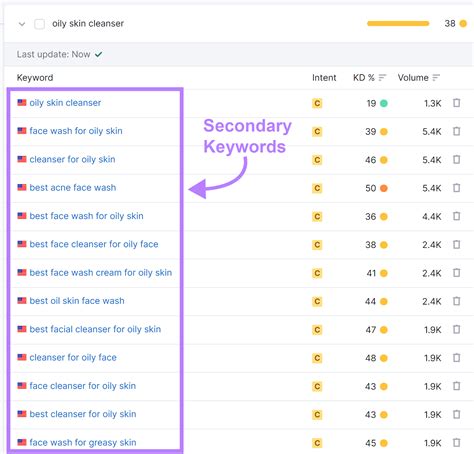Open the 'face cleanser for oily skin' link

point(83,386)
